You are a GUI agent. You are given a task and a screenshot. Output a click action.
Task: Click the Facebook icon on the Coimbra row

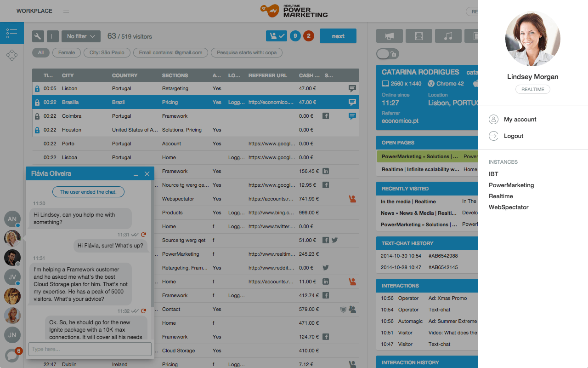[x=326, y=116]
